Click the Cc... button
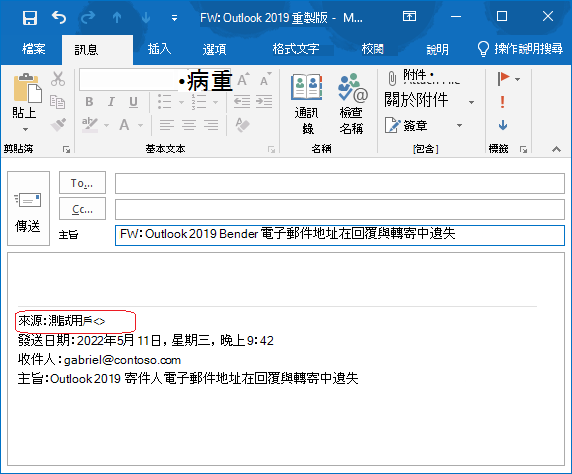The height and width of the screenshot is (474, 572). 82,209
